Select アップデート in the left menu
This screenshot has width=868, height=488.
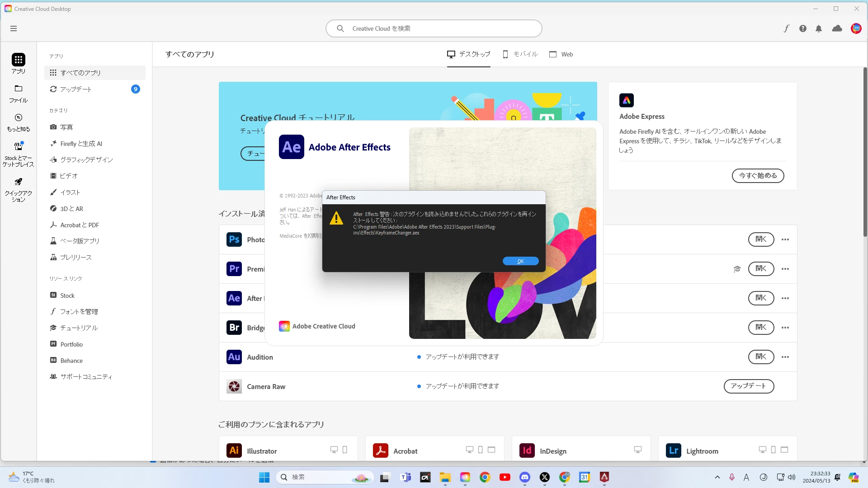(76, 89)
